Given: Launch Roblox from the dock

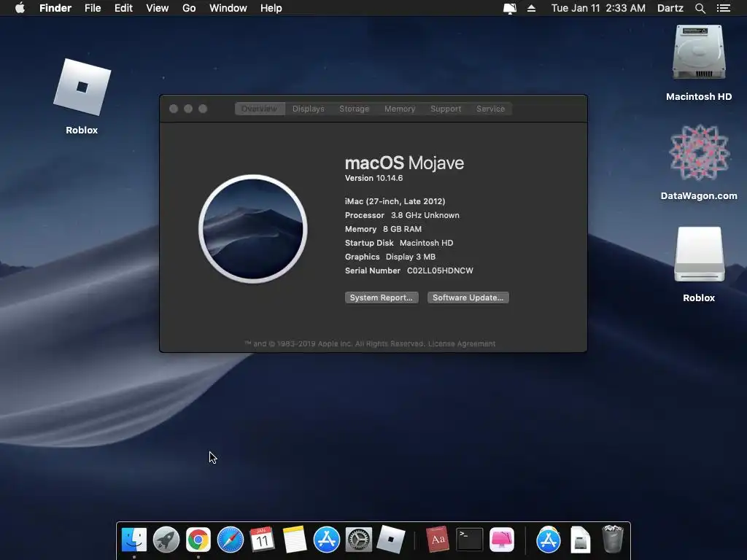Looking at the screenshot, I should [391, 540].
